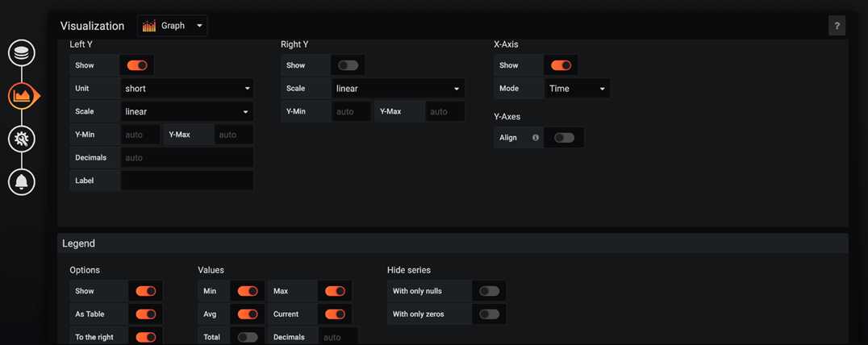The width and height of the screenshot is (868, 345).
Task: Click the Right Y Y-Max input
Action: pyautogui.click(x=444, y=111)
